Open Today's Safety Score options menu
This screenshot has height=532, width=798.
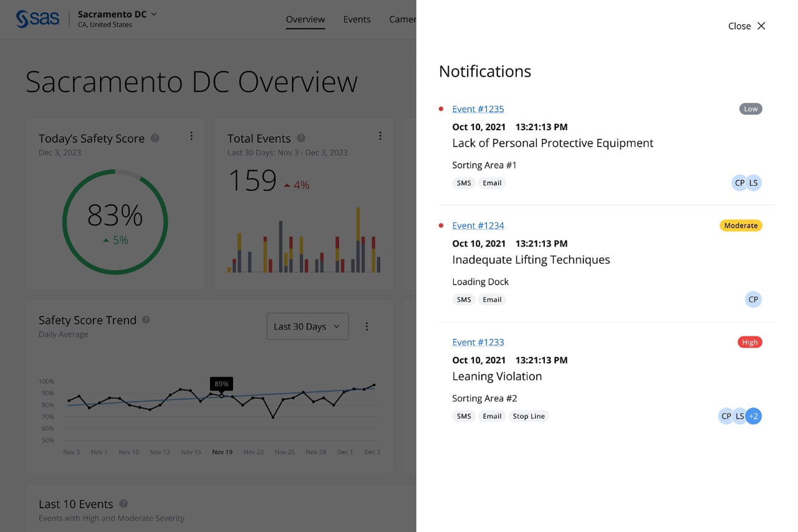click(191, 136)
